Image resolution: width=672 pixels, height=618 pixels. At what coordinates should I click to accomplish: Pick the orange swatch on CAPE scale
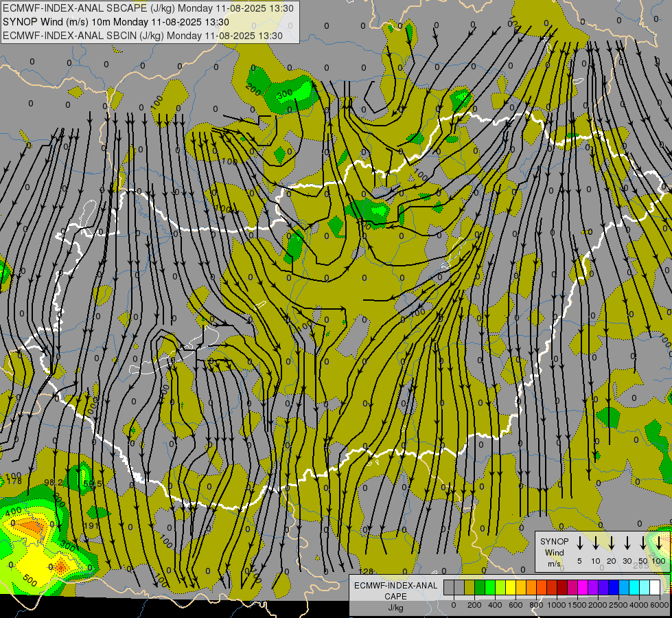tap(531, 587)
